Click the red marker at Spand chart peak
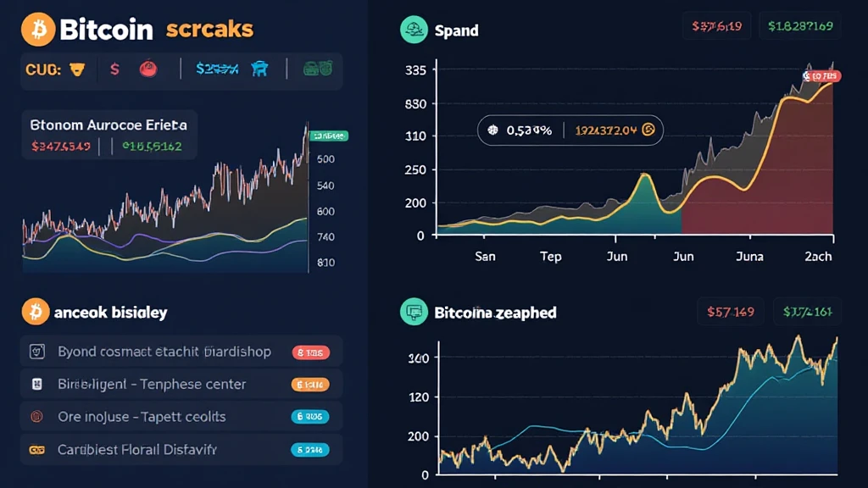Image resolution: width=868 pixels, height=488 pixels. (822, 76)
